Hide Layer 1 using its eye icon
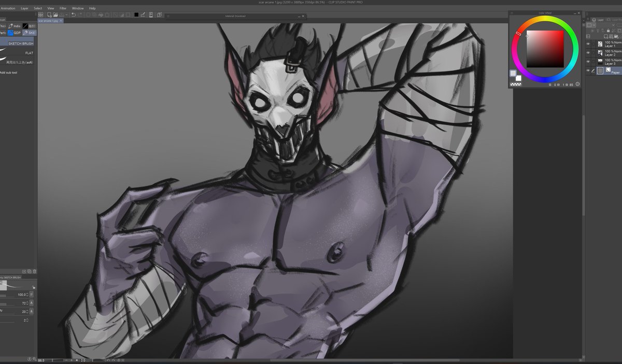The image size is (622, 364). tap(588, 44)
